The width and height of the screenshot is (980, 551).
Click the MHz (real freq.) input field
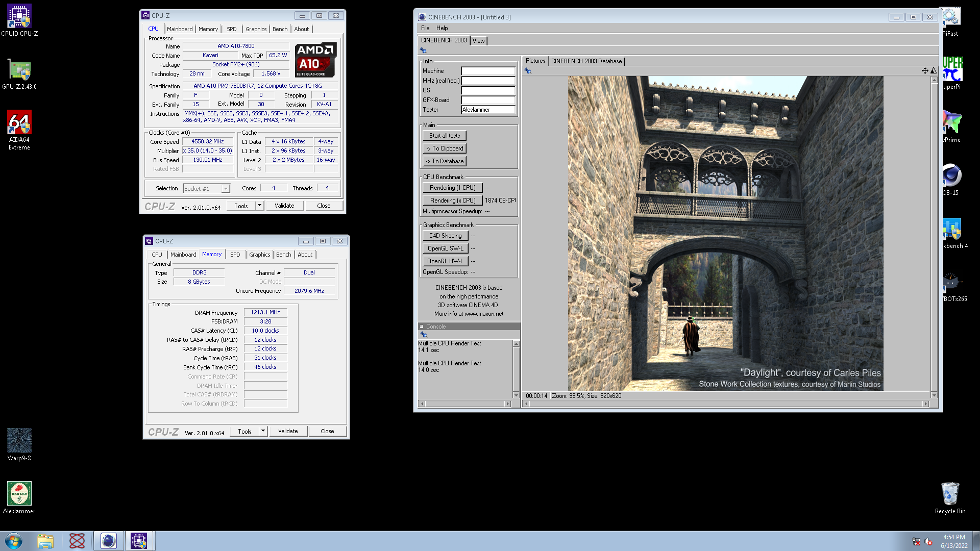(x=488, y=81)
